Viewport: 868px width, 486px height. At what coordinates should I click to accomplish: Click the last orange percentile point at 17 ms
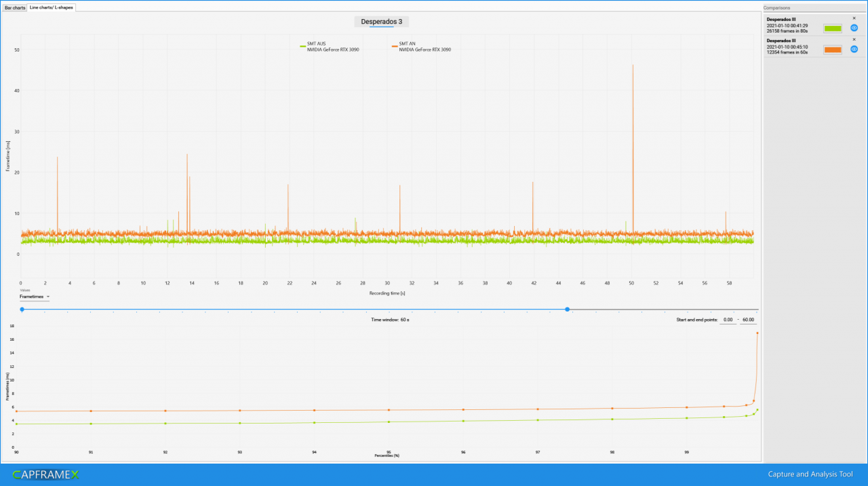[757, 333]
